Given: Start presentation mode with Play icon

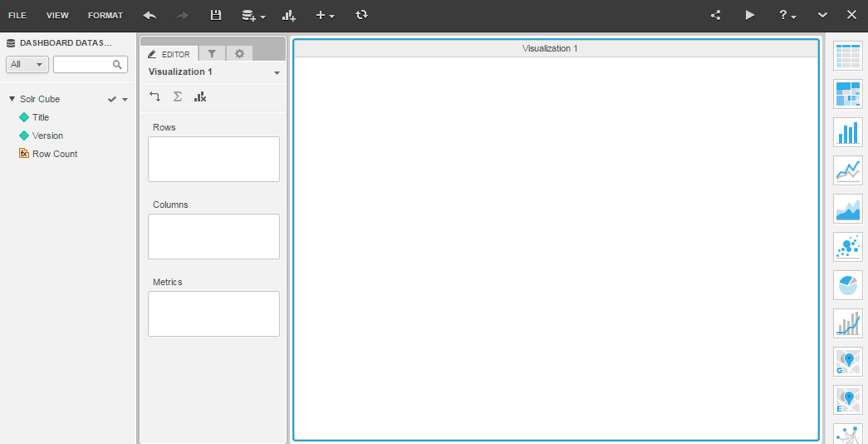Looking at the screenshot, I should 750,15.
